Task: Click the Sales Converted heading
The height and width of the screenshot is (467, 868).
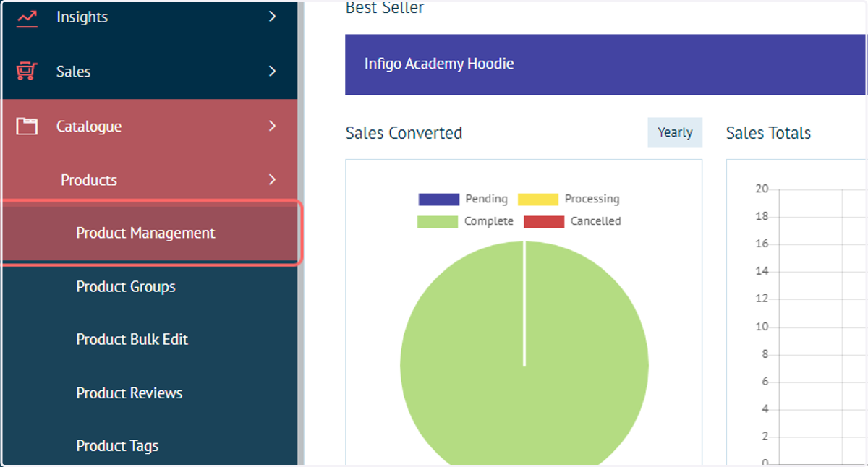Action: click(404, 133)
